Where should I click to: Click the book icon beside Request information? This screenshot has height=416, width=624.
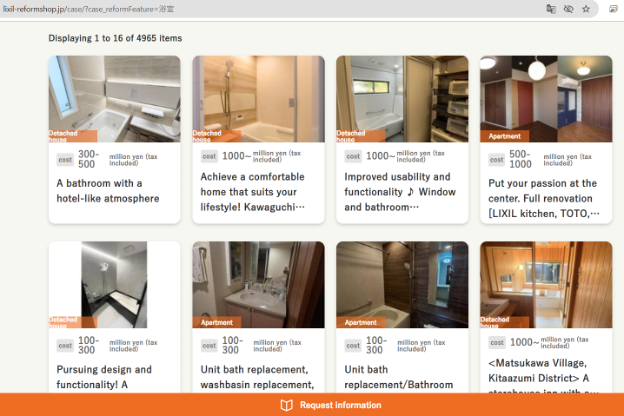(287, 405)
